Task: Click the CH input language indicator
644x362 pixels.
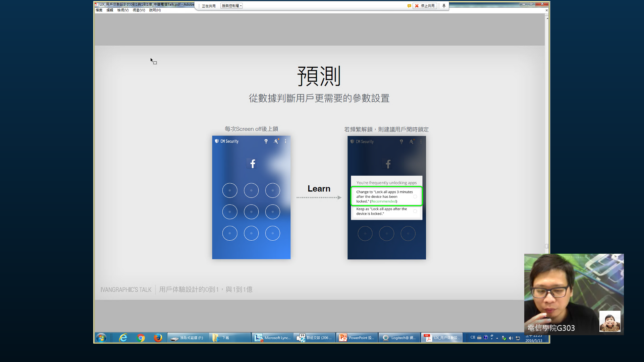Action: coord(473,338)
